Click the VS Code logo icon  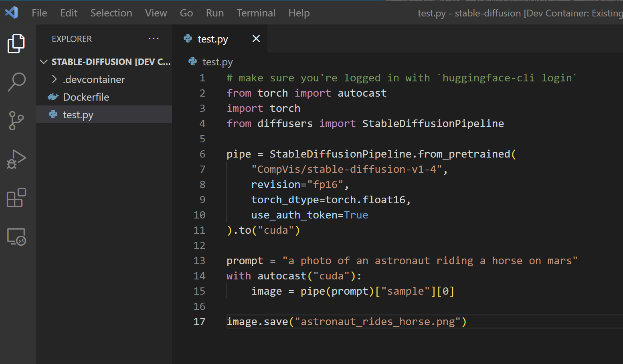pyautogui.click(x=12, y=13)
